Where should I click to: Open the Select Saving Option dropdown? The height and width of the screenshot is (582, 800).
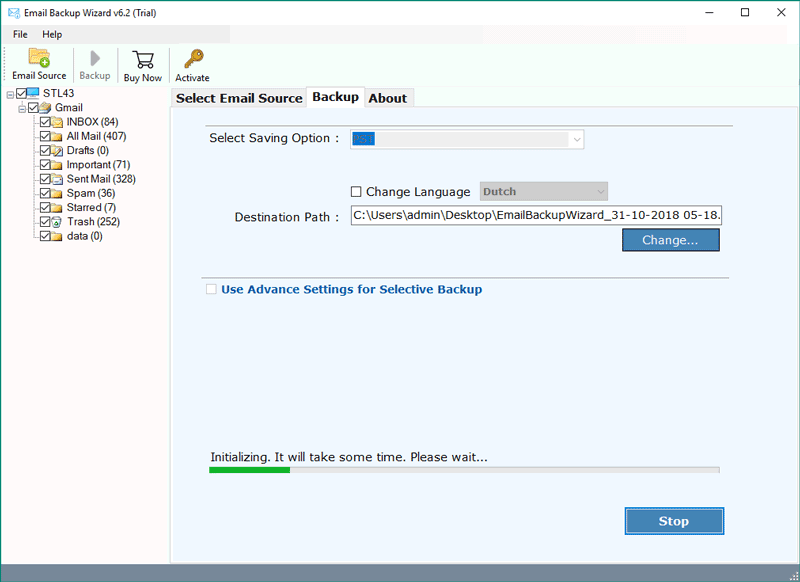tap(467, 139)
